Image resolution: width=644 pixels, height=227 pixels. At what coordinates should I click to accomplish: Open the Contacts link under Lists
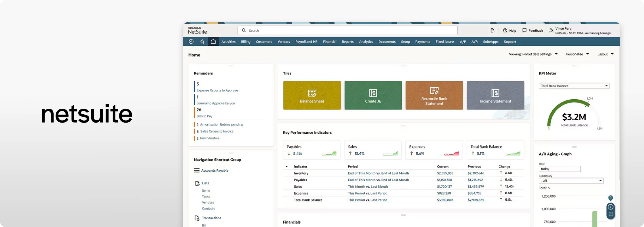(208, 209)
